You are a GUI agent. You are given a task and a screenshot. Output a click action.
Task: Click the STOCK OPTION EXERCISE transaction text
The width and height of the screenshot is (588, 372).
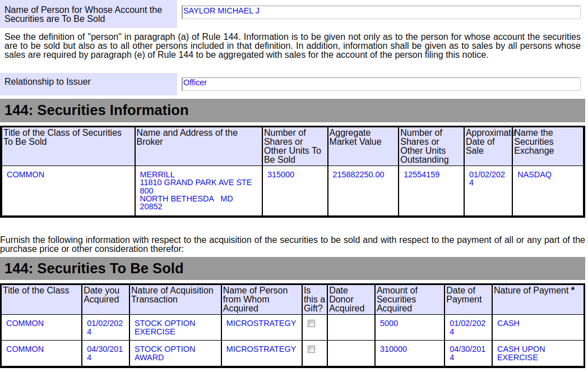[x=165, y=327]
